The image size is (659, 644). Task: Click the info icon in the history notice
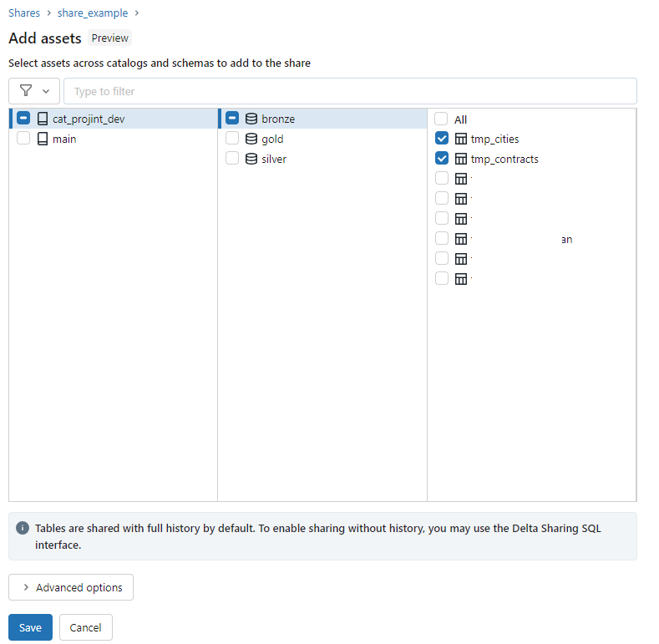pos(23,528)
